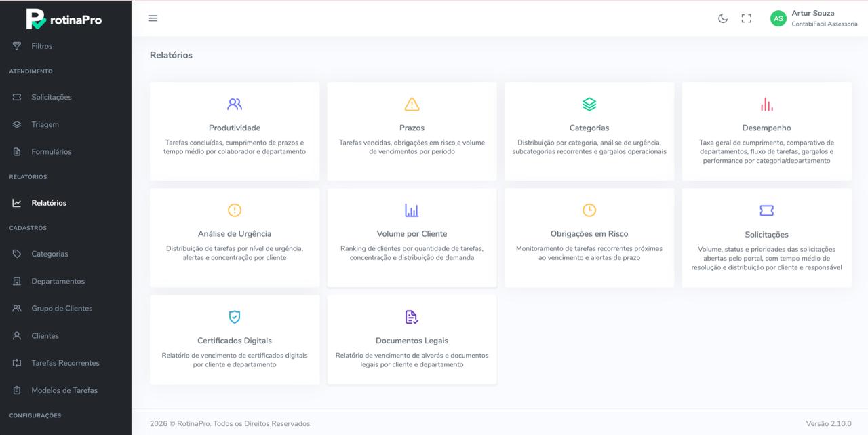Viewport: 868px width, 435px height.
Task: Toggle dark mode with the moon icon
Action: pos(723,18)
